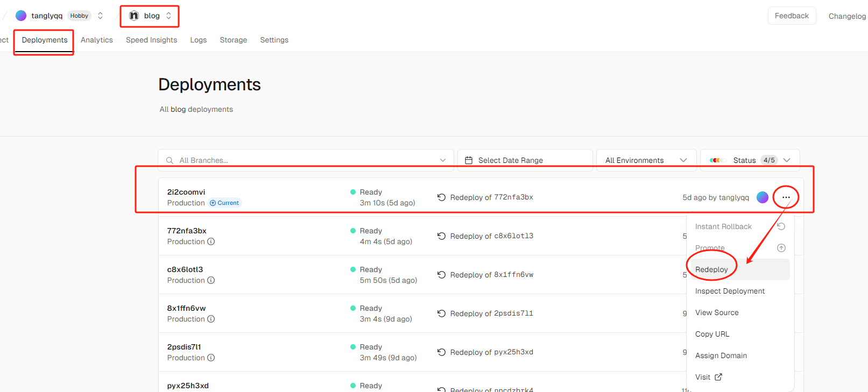Open the blog project switcher chevrons

168,16
